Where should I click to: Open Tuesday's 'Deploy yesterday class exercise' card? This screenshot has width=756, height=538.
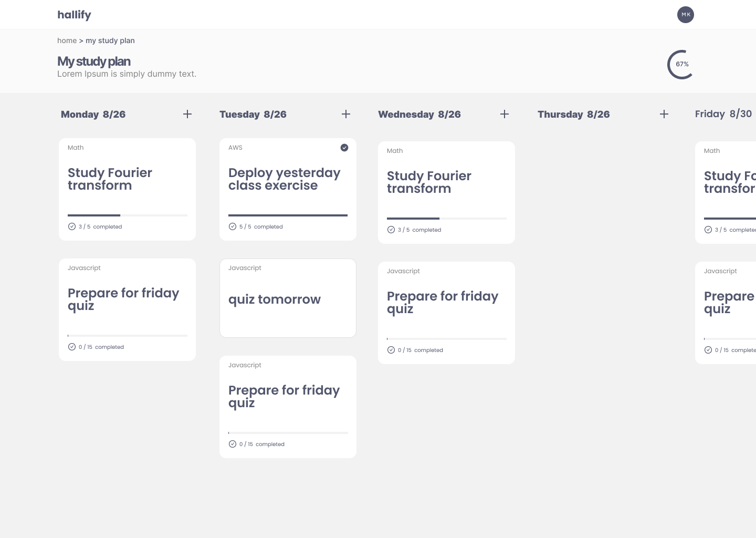(x=288, y=189)
